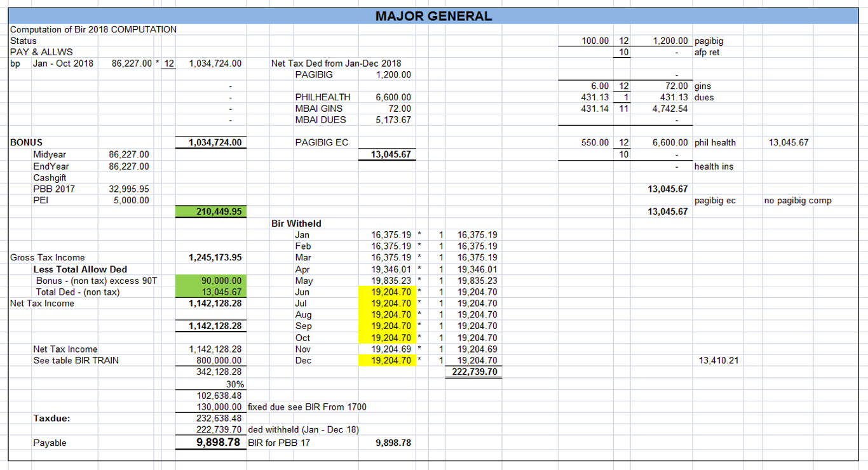Click the 'dues' label cell
This screenshot has width=868, height=470.
point(704,97)
